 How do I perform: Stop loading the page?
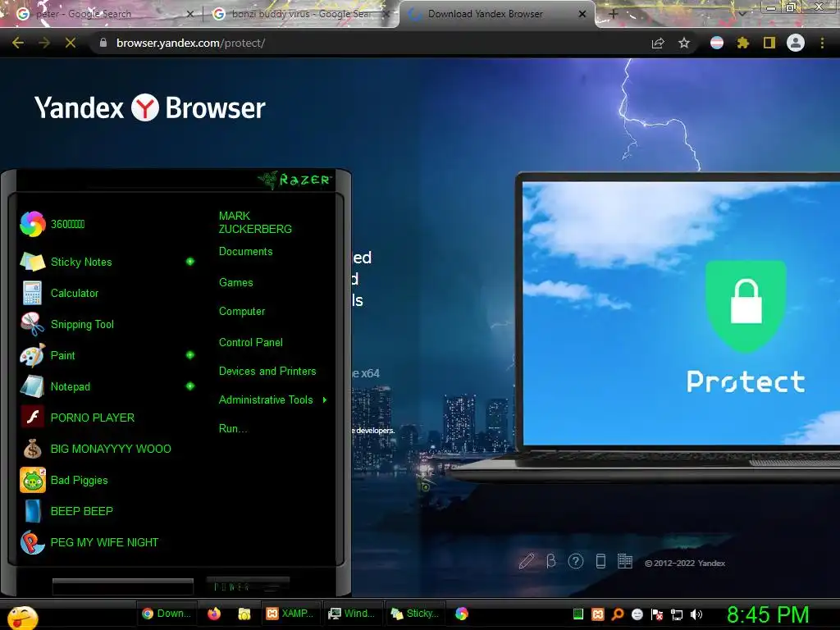click(x=71, y=43)
